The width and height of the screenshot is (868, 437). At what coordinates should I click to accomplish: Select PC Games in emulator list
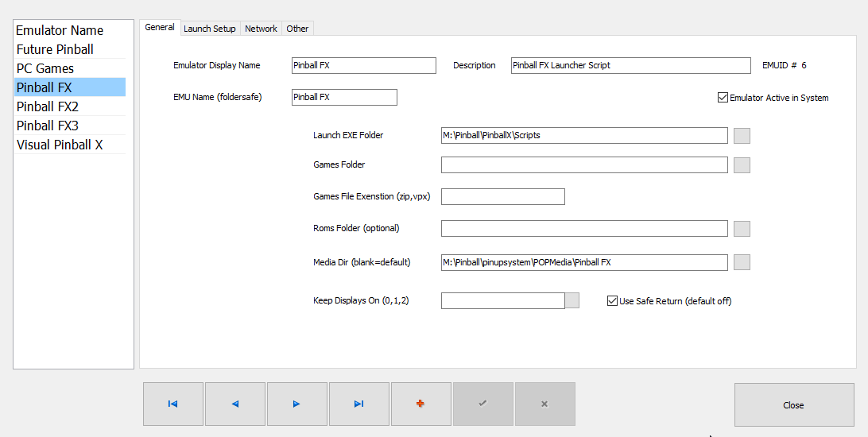coord(70,68)
